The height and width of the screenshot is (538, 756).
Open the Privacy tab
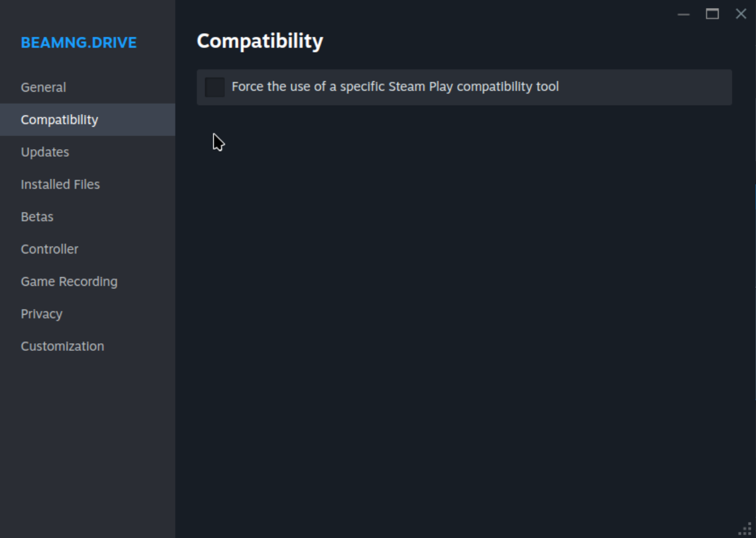[41, 315]
